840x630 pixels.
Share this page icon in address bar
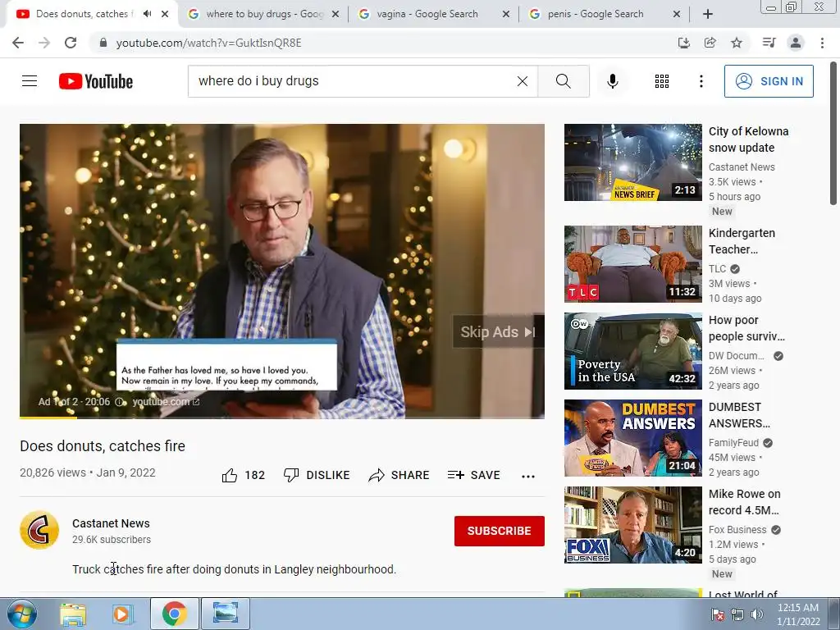(x=710, y=43)
